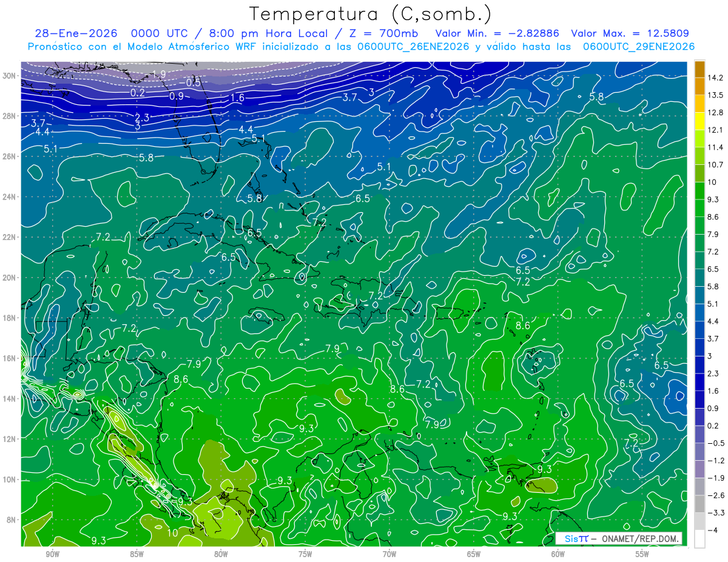Click the '2.3' contour label on the map
Image resolution: width=728 pixels, height=562 pixels.
(142, 117)
